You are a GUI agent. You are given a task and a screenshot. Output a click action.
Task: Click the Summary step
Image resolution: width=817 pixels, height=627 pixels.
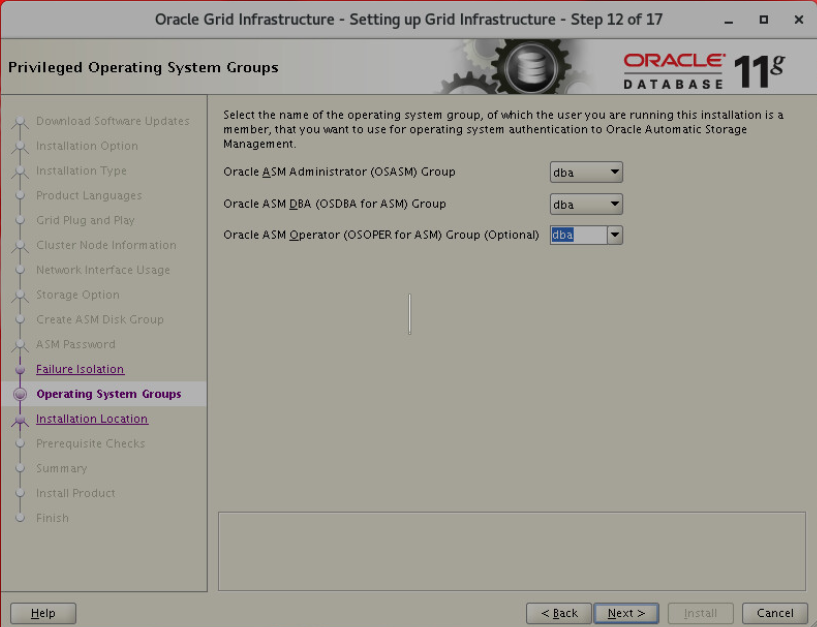61,468
